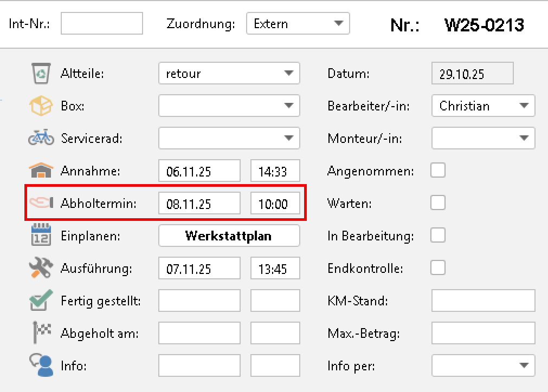Click the Servicerad bicycle icon
The image size is (548, 392).
click(x=41, y=139)
